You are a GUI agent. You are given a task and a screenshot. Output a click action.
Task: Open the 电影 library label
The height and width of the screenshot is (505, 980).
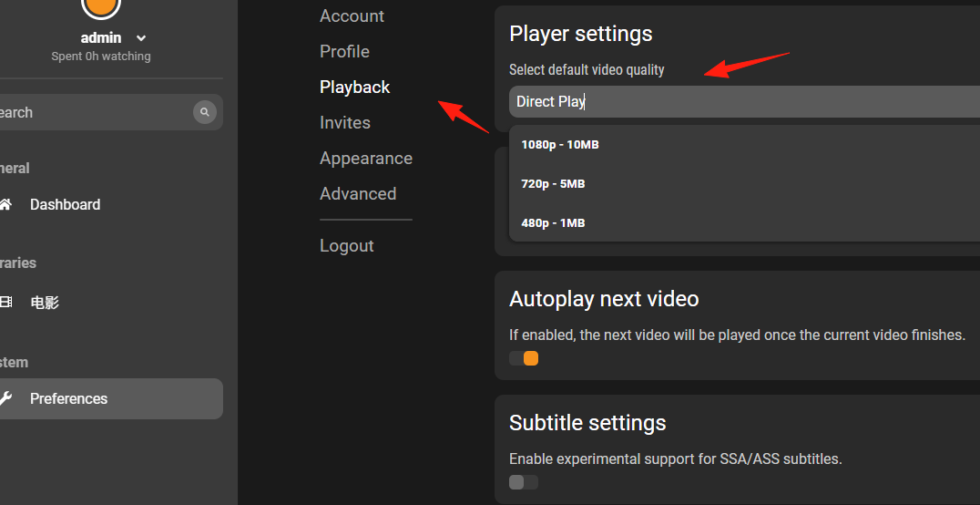pyautogui.click(x=45, y=303)
